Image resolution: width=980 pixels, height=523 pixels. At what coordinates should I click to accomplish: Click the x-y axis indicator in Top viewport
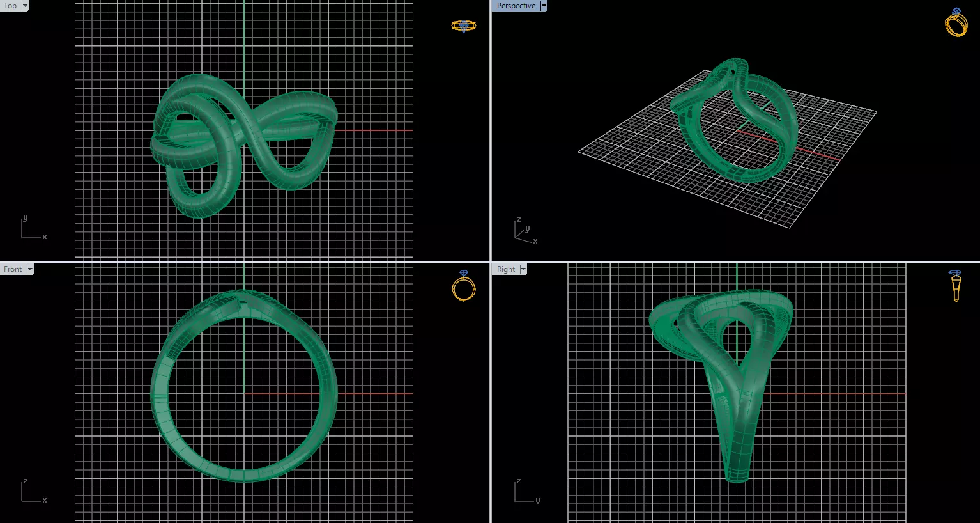click(33, 228)
